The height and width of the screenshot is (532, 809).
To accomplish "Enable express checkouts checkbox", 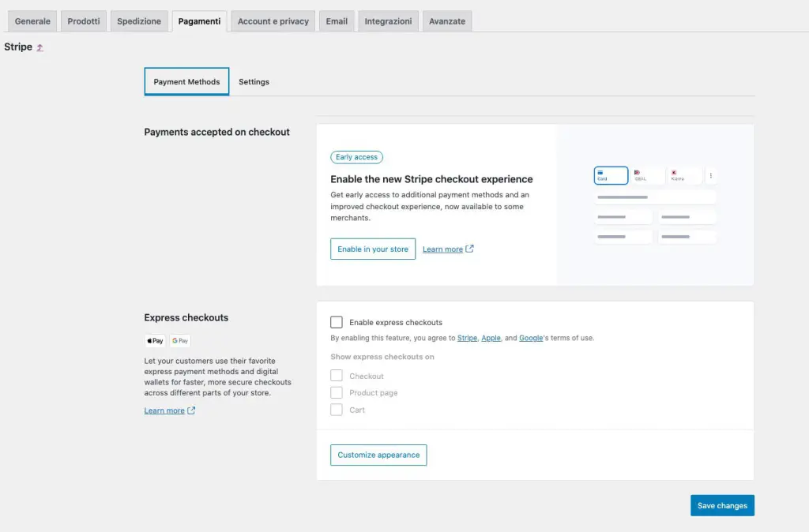I will (337, 322).
